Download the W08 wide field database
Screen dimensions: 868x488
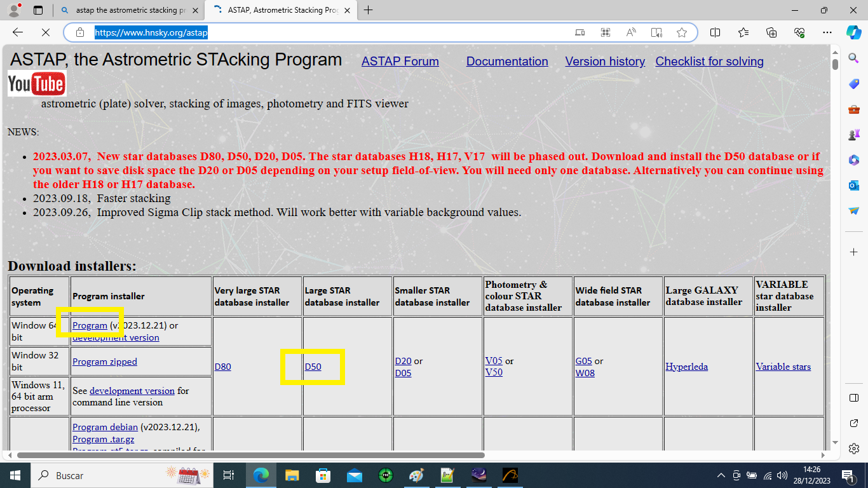[x=585, y=373]
